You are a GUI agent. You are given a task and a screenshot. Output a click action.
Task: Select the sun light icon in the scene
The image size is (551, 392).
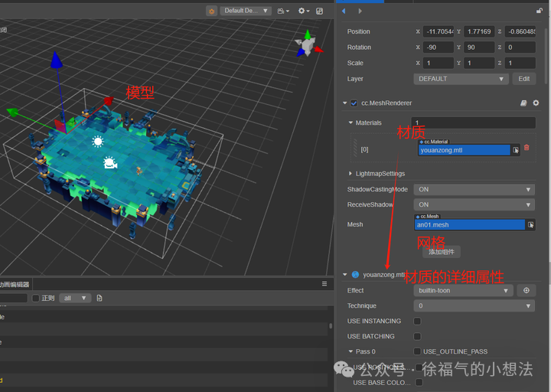pyautogui.click(x=98, y=142)
